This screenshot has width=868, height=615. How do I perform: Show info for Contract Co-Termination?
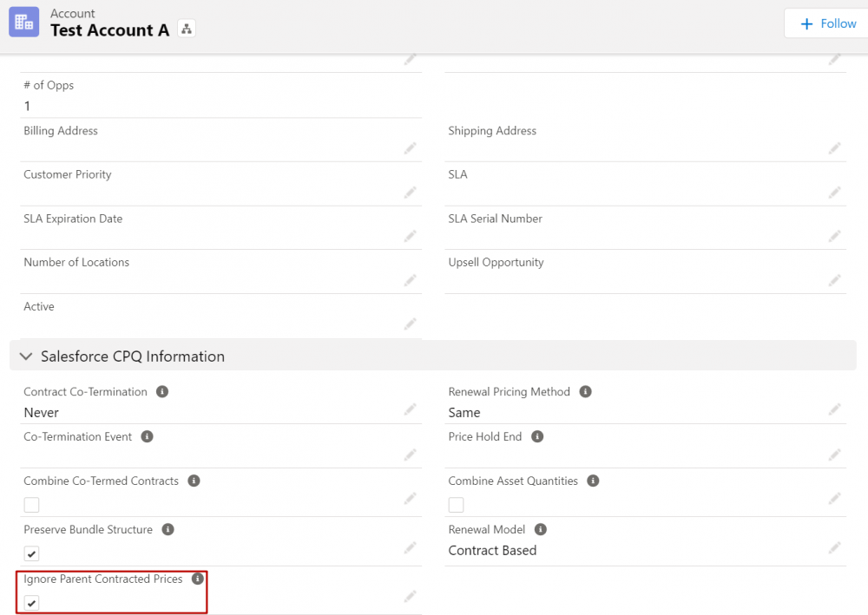click(x=162, y=391)
